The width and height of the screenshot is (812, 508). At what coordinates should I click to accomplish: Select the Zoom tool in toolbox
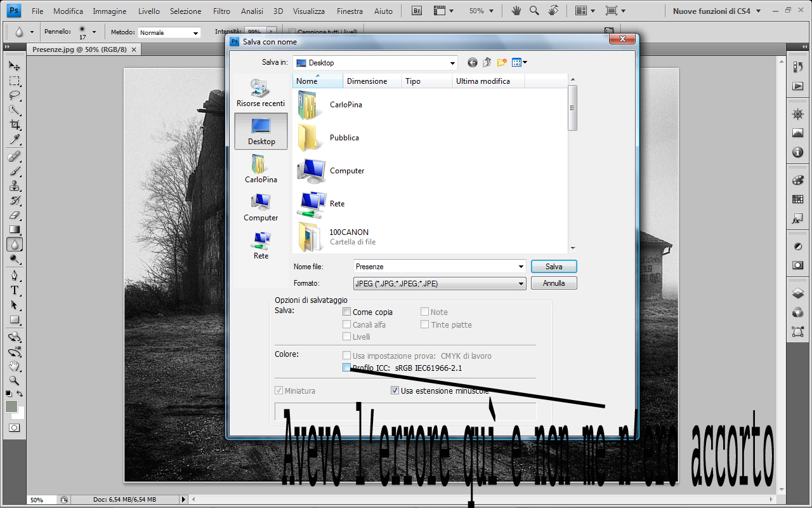[14, 381]
